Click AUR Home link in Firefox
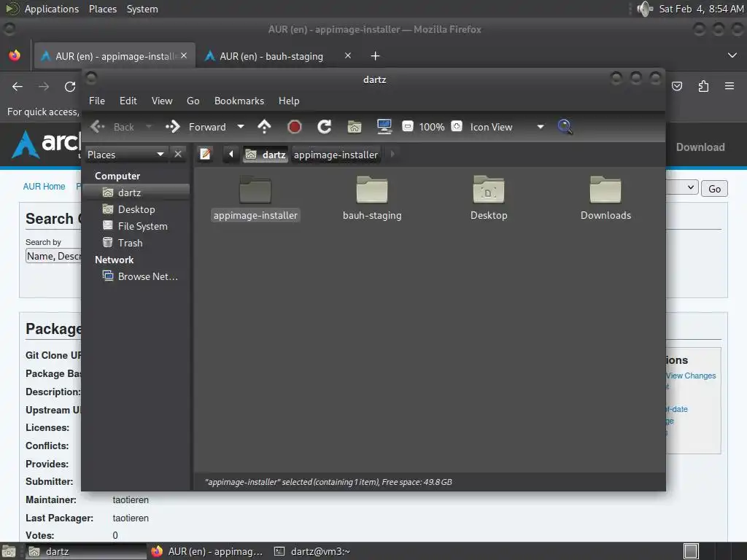Viewport: 747px width, 560px height. 44,187
